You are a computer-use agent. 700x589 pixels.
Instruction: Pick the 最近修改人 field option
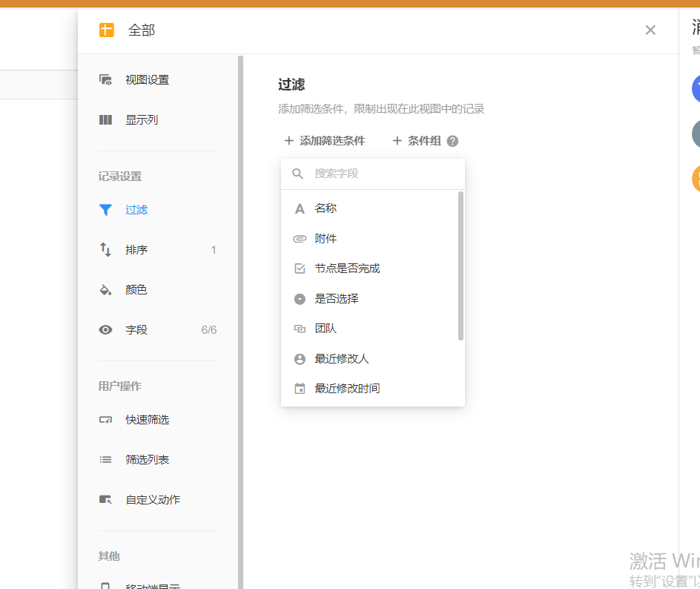tap(341, 359)
